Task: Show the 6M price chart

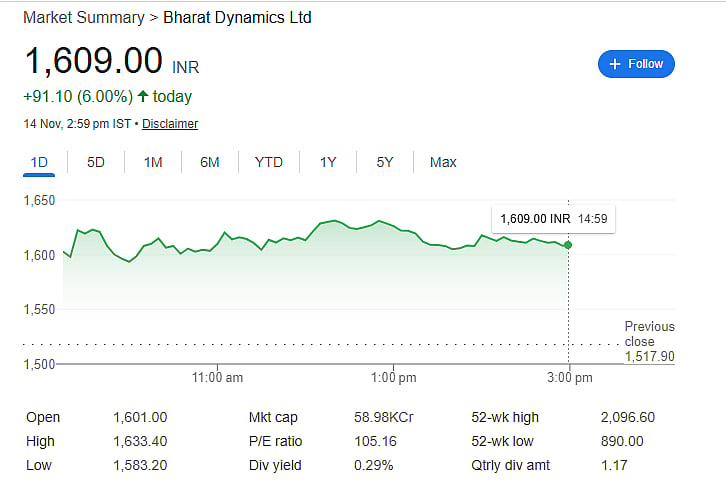Action: 209,162
